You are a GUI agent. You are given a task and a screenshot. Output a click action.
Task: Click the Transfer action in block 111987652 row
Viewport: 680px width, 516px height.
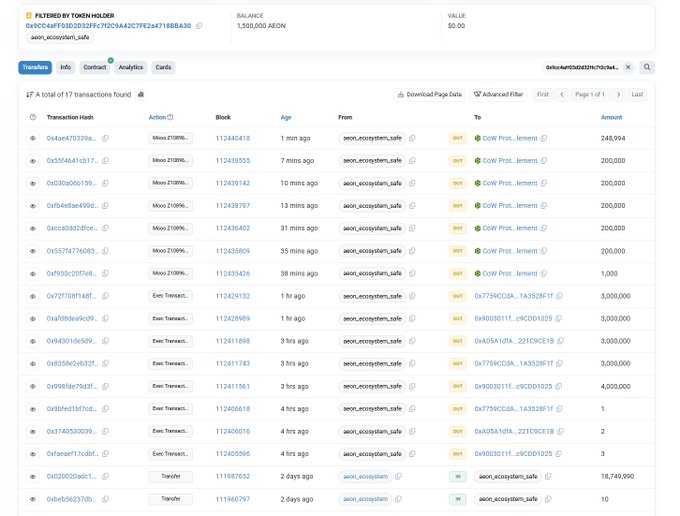pyautogui.click(x=170, y=476)
